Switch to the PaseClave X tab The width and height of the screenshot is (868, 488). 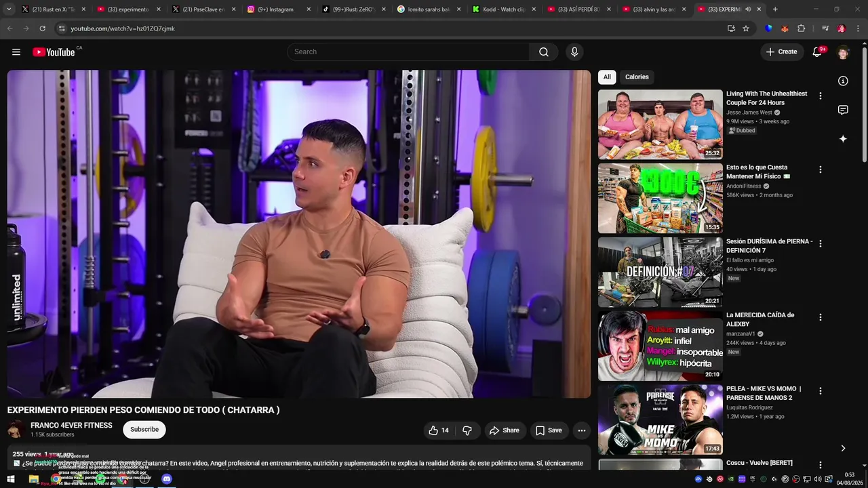coord(203,9)
